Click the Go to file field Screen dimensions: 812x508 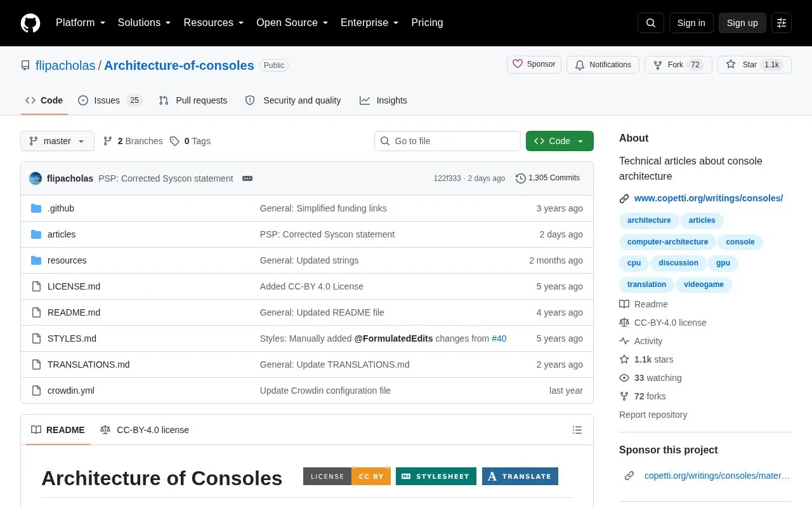[447, 141]
